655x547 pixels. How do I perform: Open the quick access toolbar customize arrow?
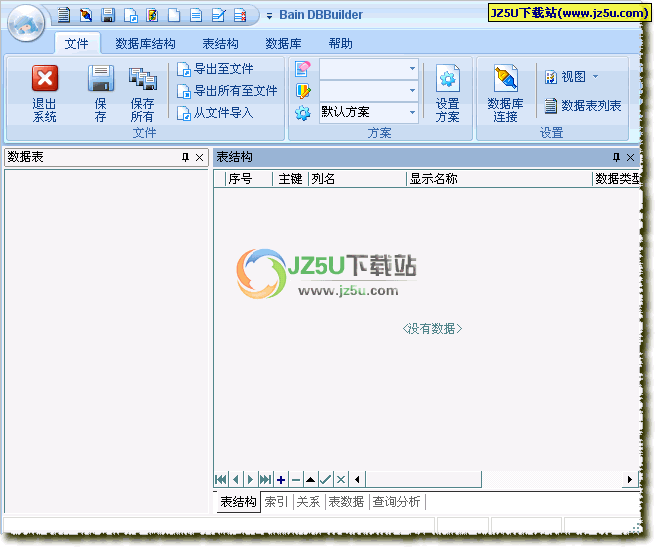269,16
